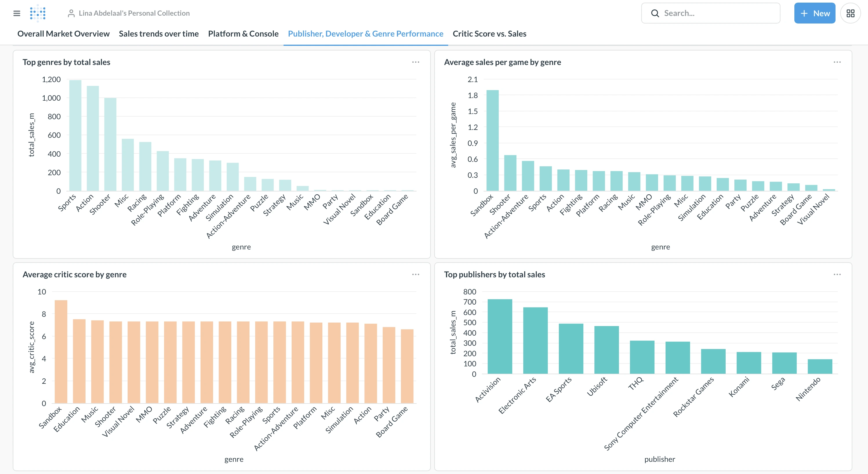Open the Platform & Console tab
The image size is (868, 474).
243,34
